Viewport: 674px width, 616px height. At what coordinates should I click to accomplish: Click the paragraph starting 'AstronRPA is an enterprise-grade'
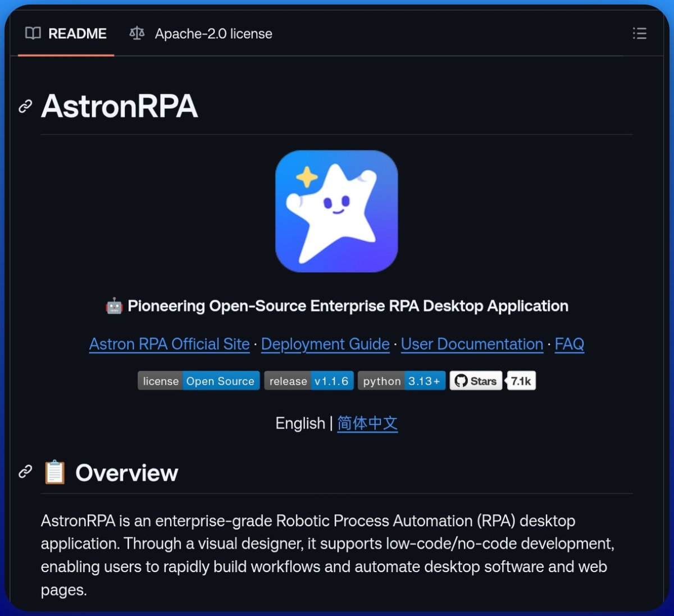[x=327, y=555]
